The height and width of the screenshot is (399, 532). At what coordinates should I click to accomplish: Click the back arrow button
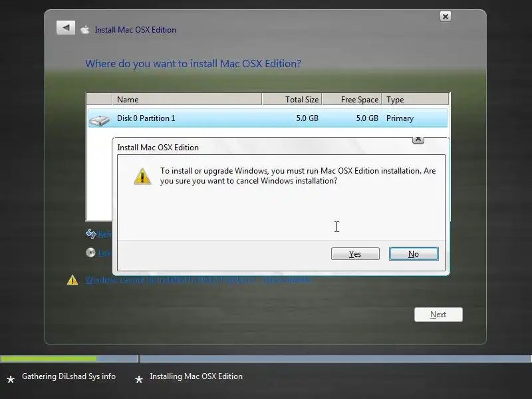[66, 27]
